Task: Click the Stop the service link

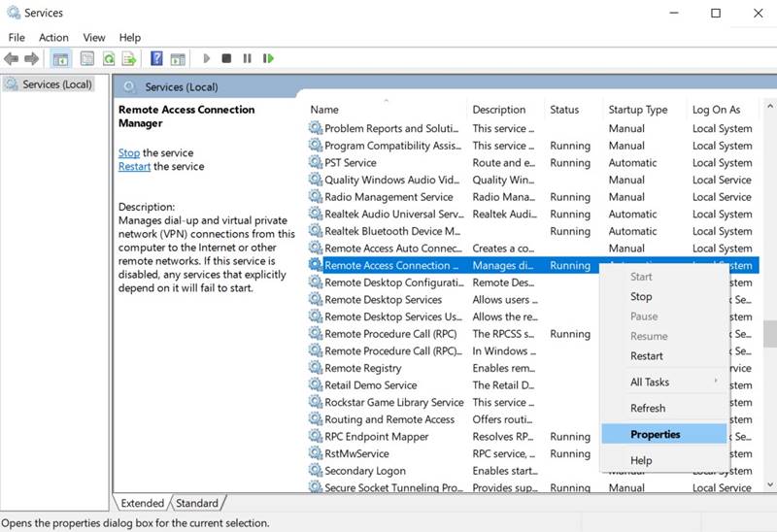Action: (x=129, y=153)
